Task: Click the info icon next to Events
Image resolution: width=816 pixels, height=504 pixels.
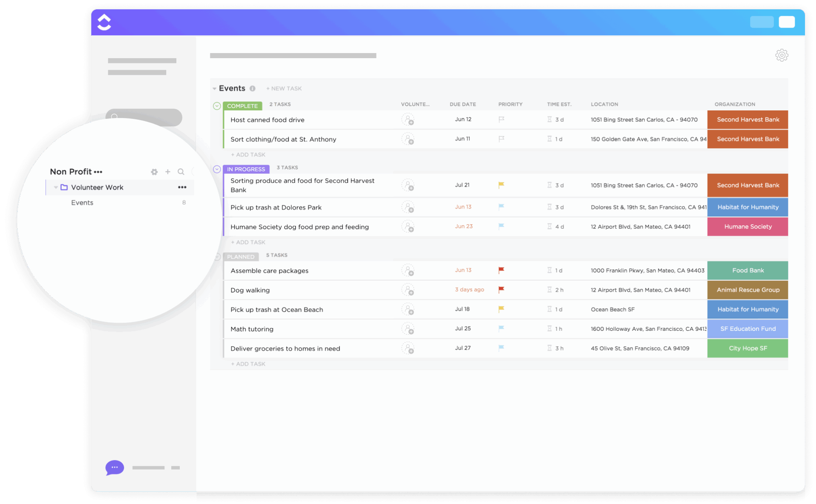Action: [x=252, y=88]
